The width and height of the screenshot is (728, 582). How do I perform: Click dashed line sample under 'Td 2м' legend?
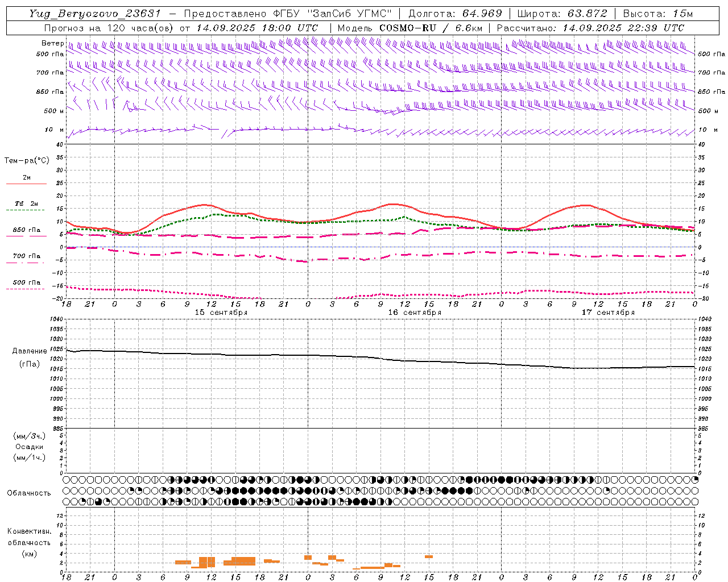26,210
